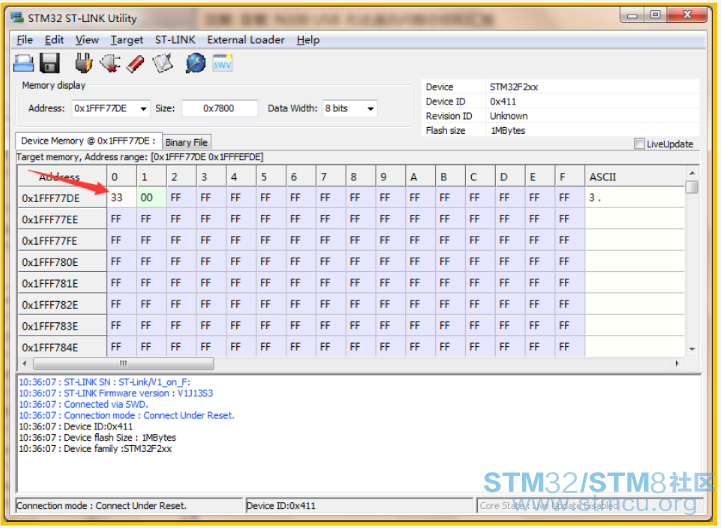Click the address row 0x1FFF783E
Image resolution: width=721 pixels, height=528 pixels.
63,326
